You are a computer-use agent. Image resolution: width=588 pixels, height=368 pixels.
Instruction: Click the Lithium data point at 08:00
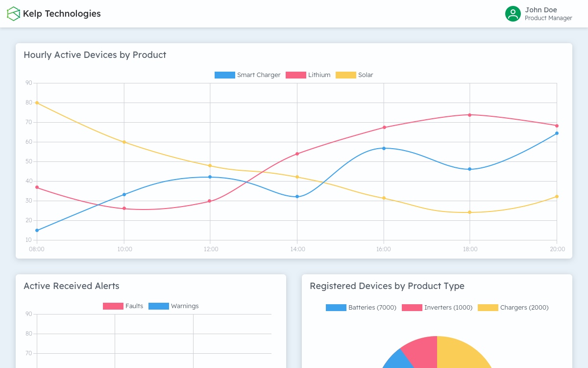coord(37,187)
